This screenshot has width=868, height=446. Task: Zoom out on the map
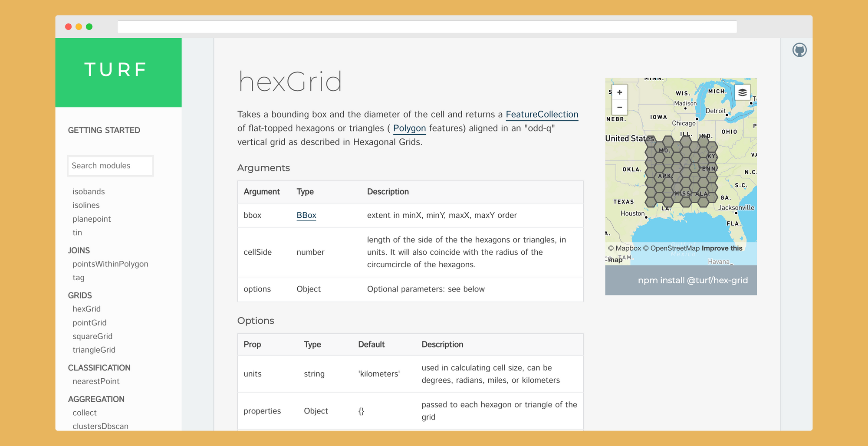coord(619,107)
